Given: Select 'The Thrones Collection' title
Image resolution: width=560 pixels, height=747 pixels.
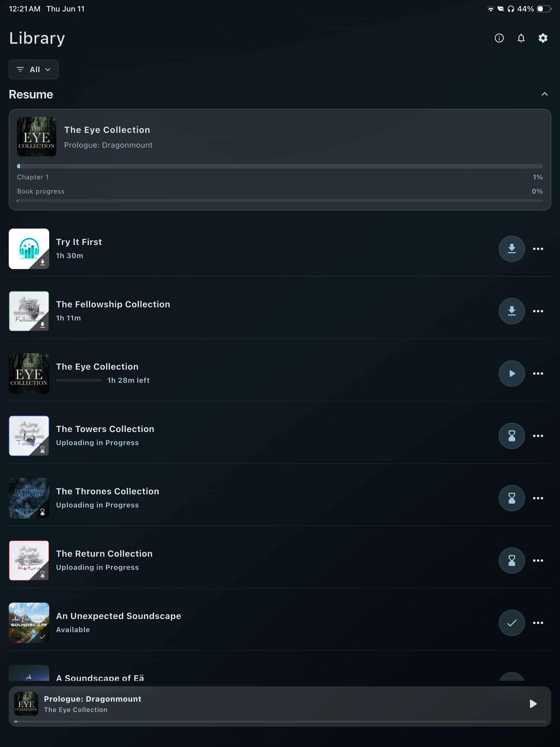Looking at the screenshot, I should point(107,491).
